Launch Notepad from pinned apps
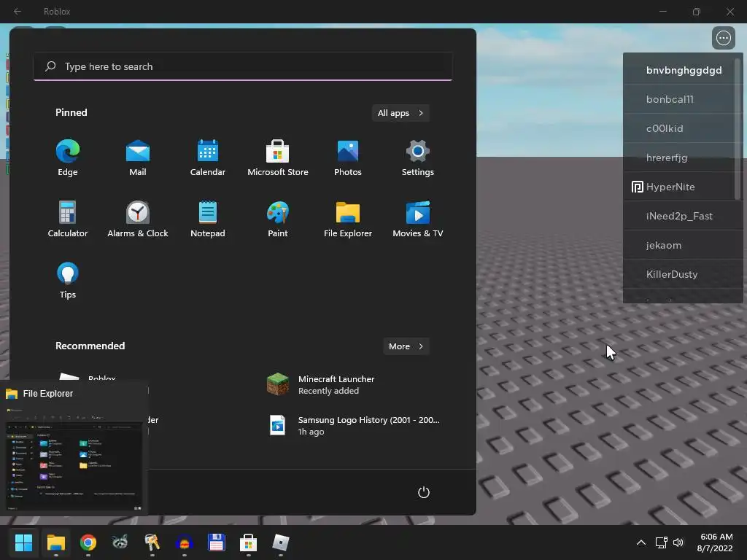This screenshot has width=747, height=560. [208, 219]
